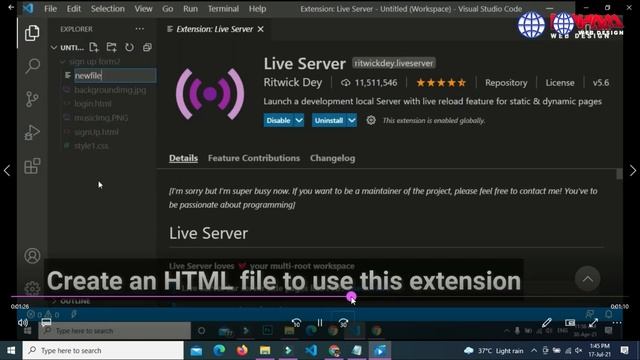Enter full screen in the video player
This screenshot has width=640, height=360.
pos(593,322)
